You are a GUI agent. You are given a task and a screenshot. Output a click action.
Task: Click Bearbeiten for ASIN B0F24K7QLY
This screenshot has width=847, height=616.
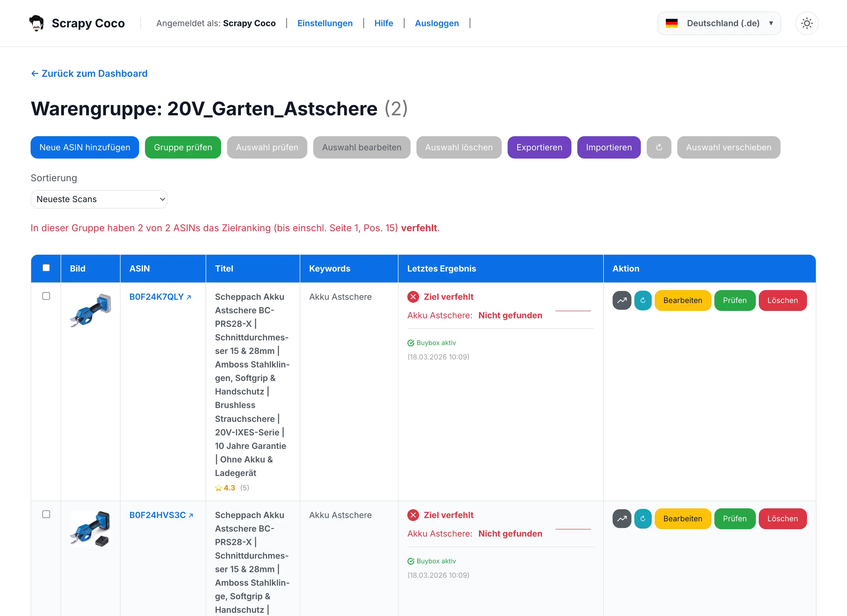(x=683, y=300)
